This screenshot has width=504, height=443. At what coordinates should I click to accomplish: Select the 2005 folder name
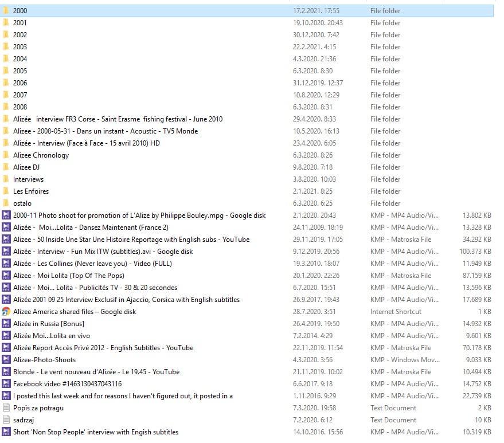(20, 70)
